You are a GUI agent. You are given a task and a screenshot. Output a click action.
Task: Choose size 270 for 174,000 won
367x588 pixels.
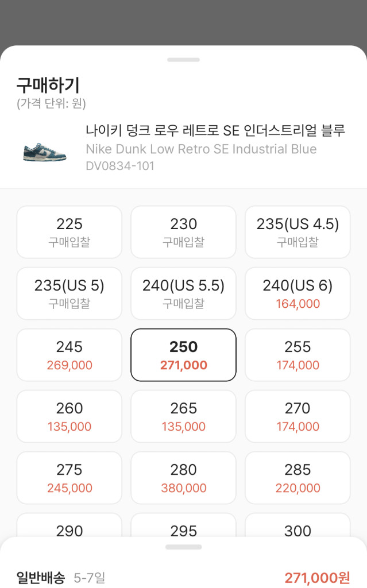(x=297, y=416)
